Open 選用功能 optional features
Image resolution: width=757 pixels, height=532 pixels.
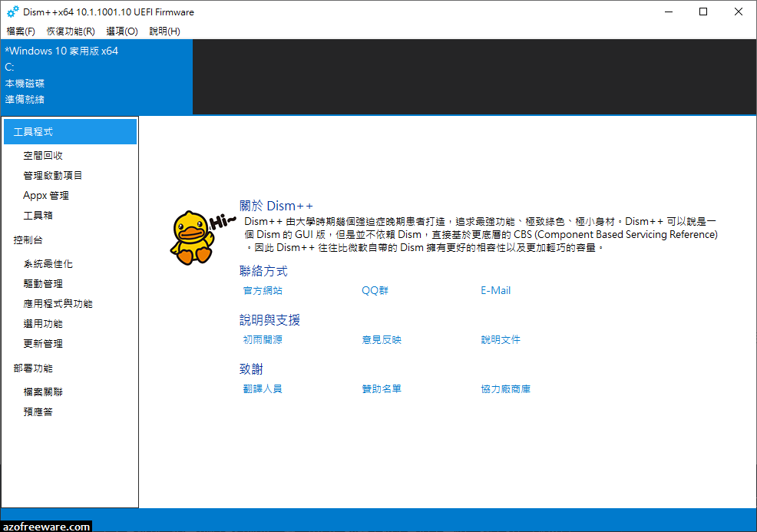coord(43,322)
